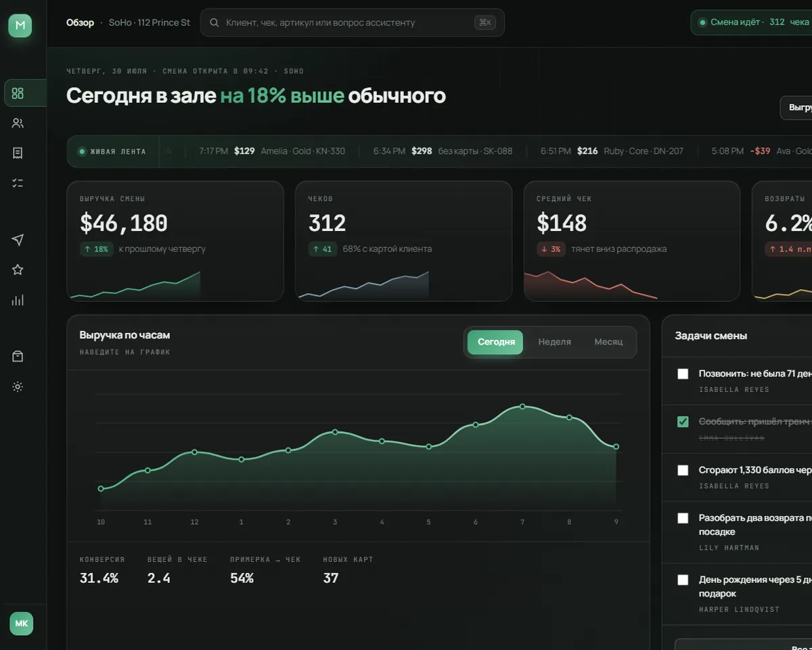
Task: Switch chart to 'Сегодня' tab
Action: pos(496,342)
